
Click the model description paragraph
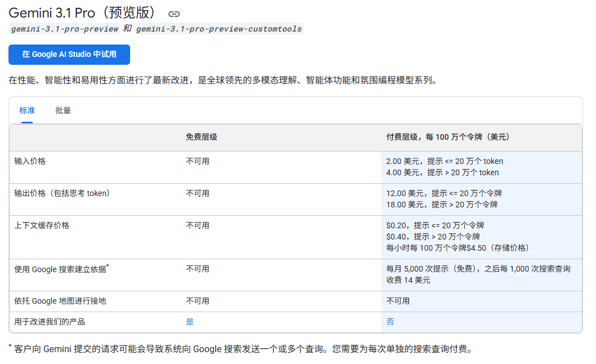pyautogui.click(x=224, y=80)
